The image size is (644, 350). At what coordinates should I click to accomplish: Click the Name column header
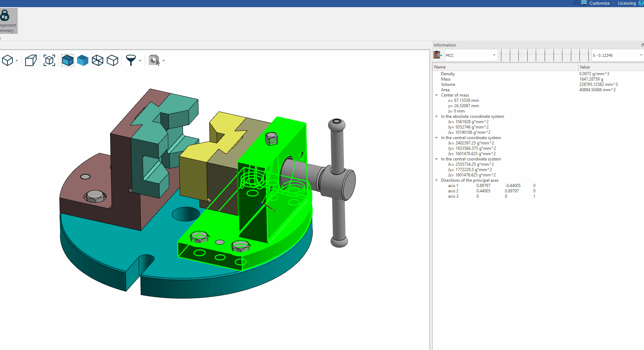440,67
